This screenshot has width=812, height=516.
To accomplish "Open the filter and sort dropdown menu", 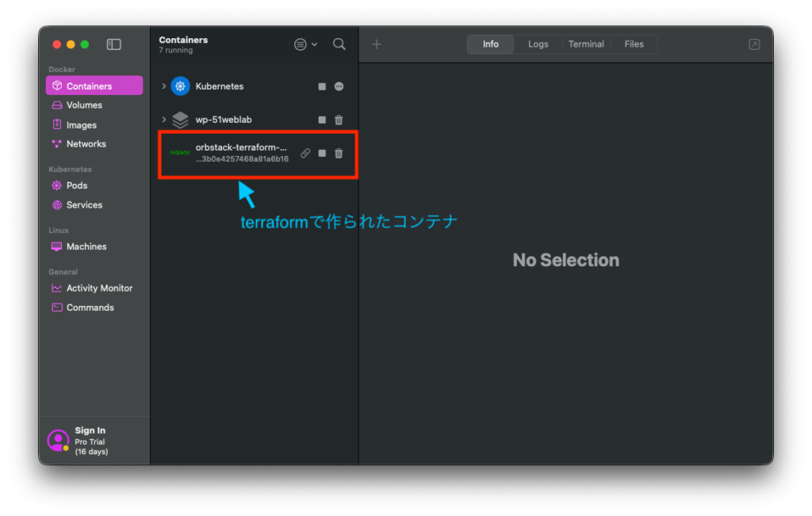I will [x=305, y=44].
